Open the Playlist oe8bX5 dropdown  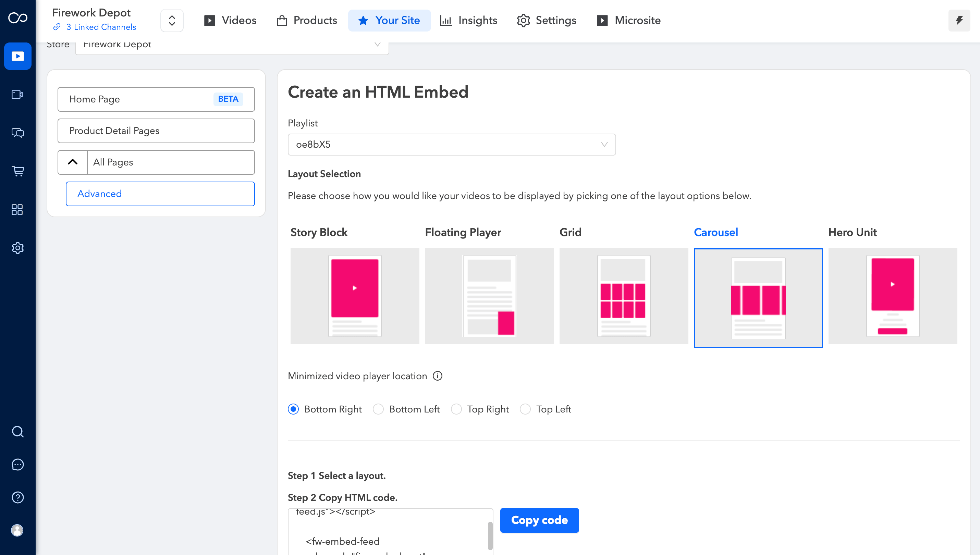451,145
